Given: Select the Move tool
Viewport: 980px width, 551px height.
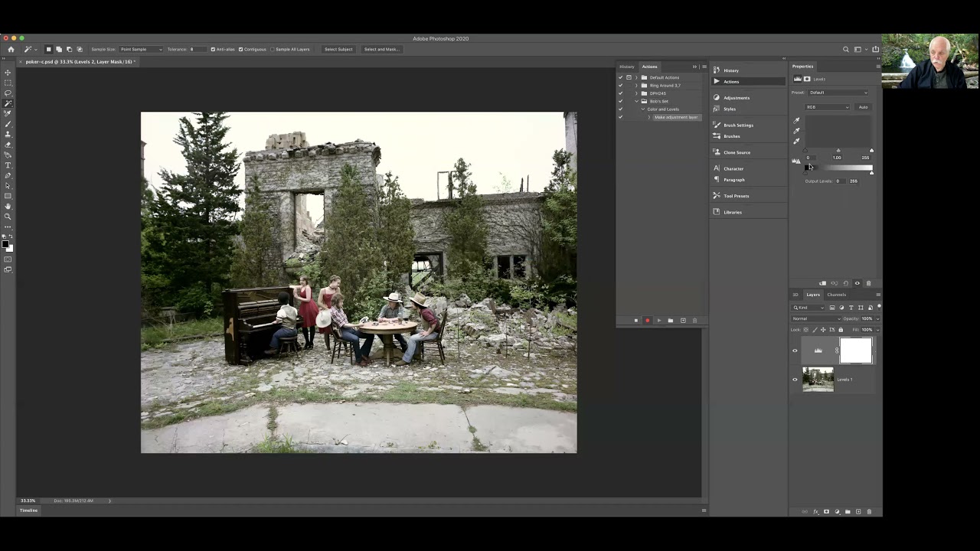Looking at the screenshot, I should click(8, 73).
